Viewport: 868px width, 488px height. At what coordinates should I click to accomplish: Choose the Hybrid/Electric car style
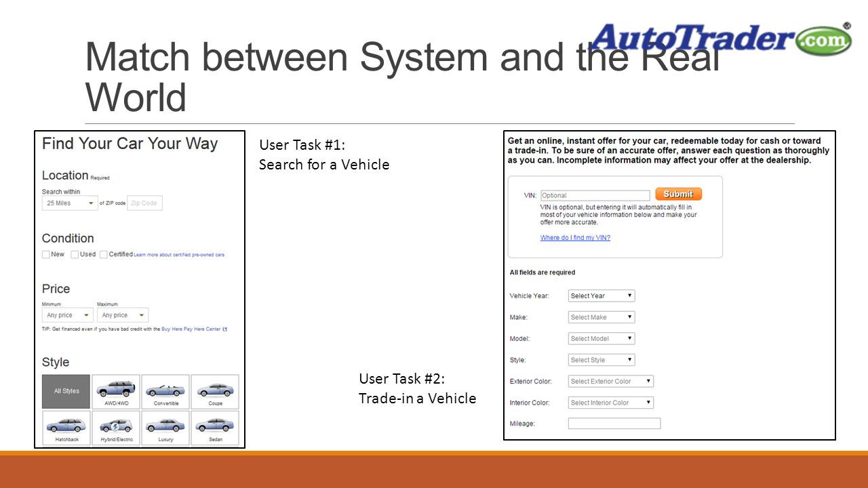tap(116, 428)
